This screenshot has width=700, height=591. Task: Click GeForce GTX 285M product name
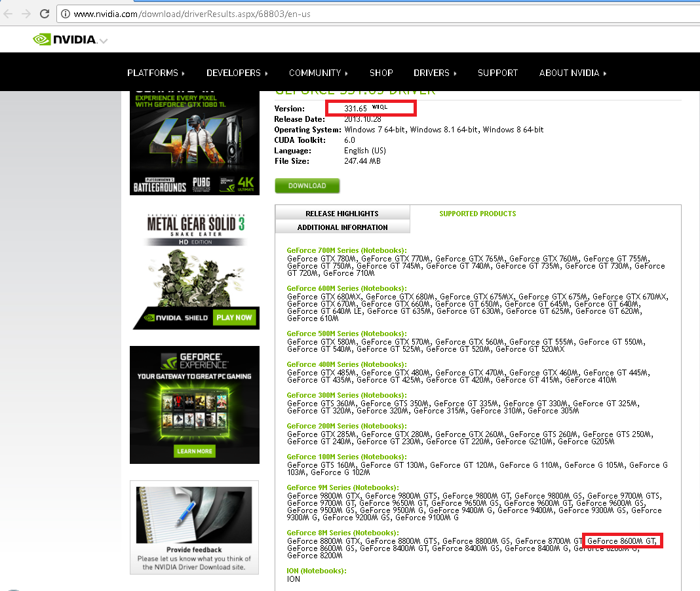click(321, 434)
